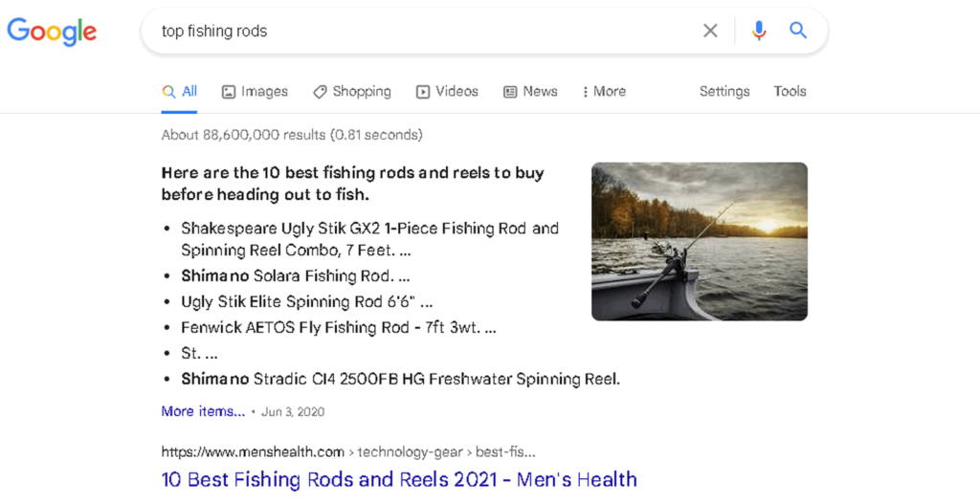Image resolution: width=980 pixels, height=504 pixels.
Task: Clear the search box with X icon
Action: (x=710, y=32)
